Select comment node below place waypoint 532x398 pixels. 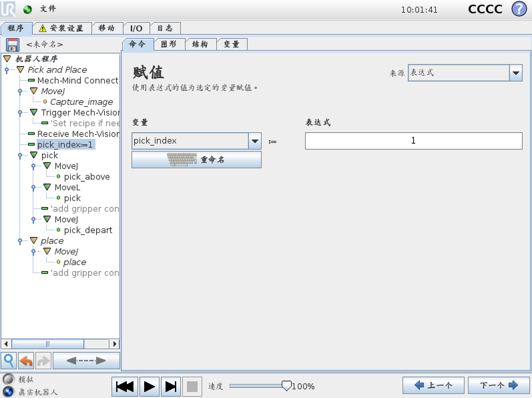coord(85,273)
